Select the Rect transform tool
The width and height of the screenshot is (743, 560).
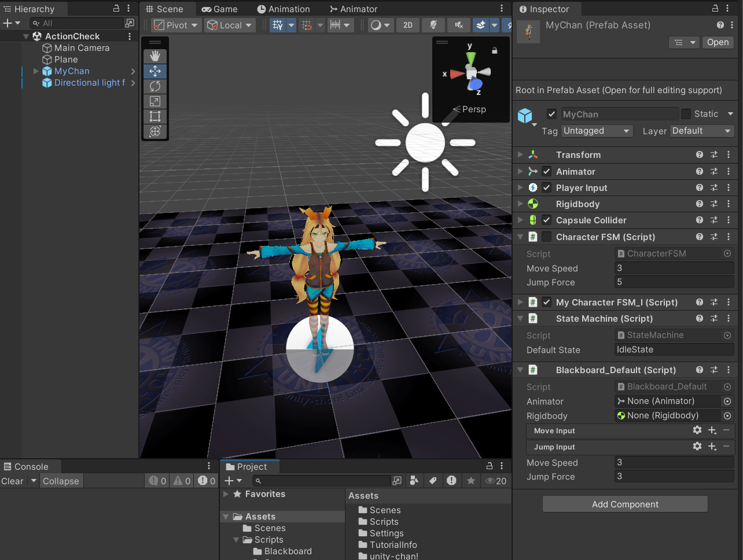(x=155, y=116)
